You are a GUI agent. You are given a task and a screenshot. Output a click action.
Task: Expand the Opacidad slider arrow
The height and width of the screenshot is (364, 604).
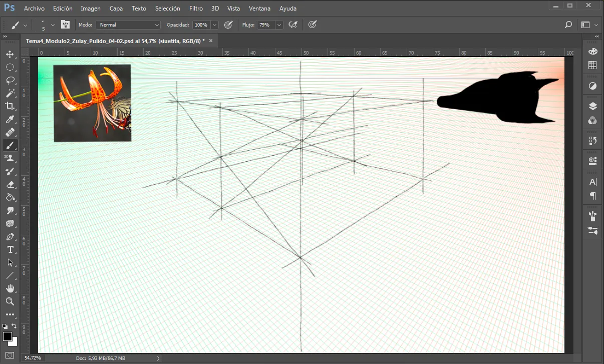[215, 25]
